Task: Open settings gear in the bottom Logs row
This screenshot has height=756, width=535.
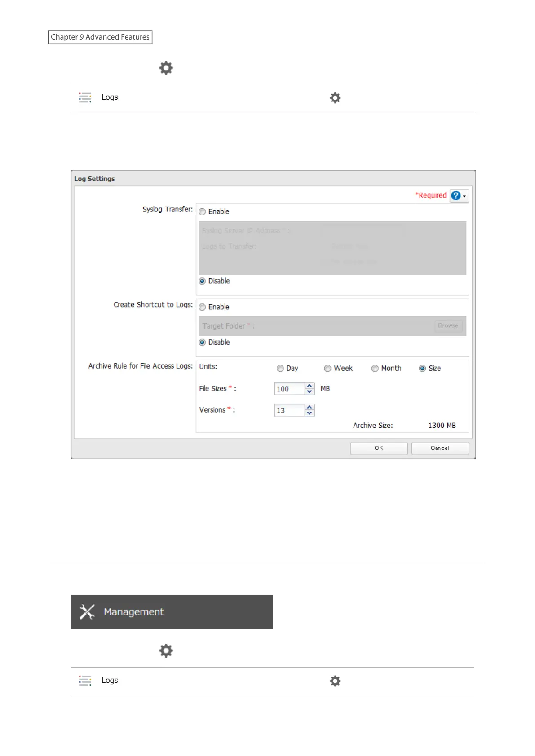Action: click(x=335, y=681)
